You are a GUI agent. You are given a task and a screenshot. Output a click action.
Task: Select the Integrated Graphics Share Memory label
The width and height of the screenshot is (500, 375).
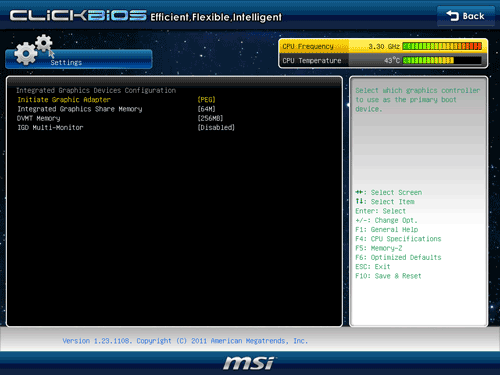pyautogui.click(x=80, y=109)
